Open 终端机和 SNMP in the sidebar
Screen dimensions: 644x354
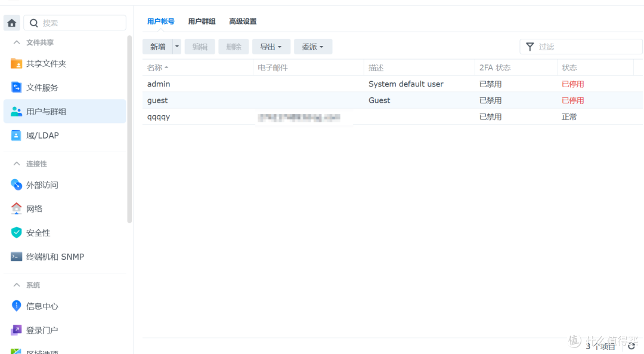(x=65, y=257)
